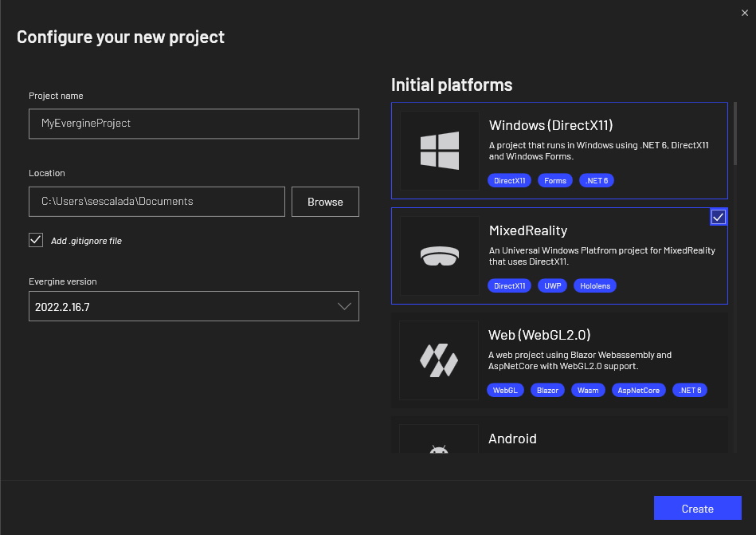The image size is (756, 535).
Task: Click the Wasm badge under Web
Action: (x=588, y=390)
